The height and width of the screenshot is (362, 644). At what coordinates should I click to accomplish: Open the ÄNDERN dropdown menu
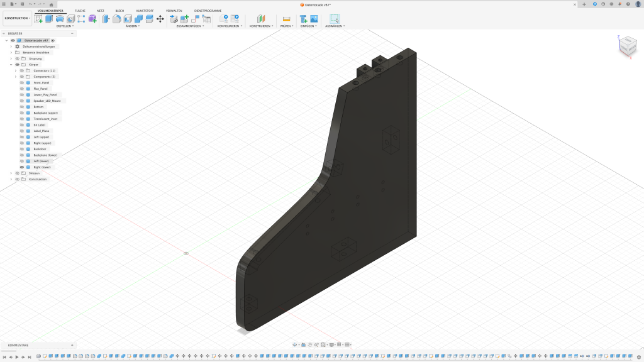pyautogui.click(x=132, y=26)
